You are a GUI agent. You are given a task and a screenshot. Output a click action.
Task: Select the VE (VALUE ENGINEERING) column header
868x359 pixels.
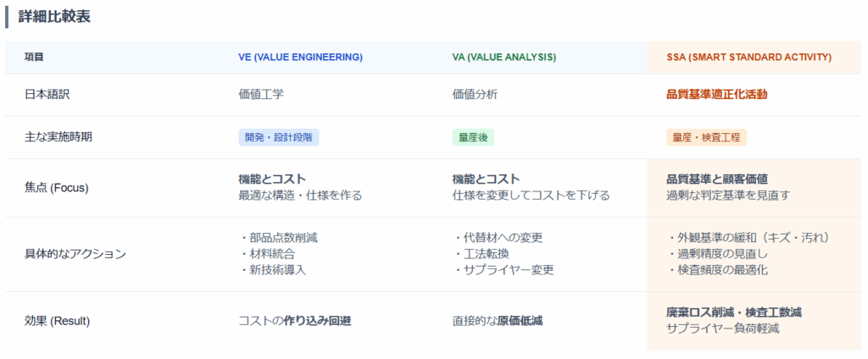tap(300, 57)
